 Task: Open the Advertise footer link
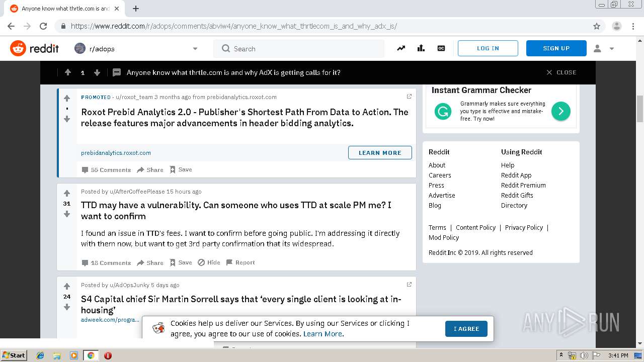pyautogui.click(x=442, y=195)
